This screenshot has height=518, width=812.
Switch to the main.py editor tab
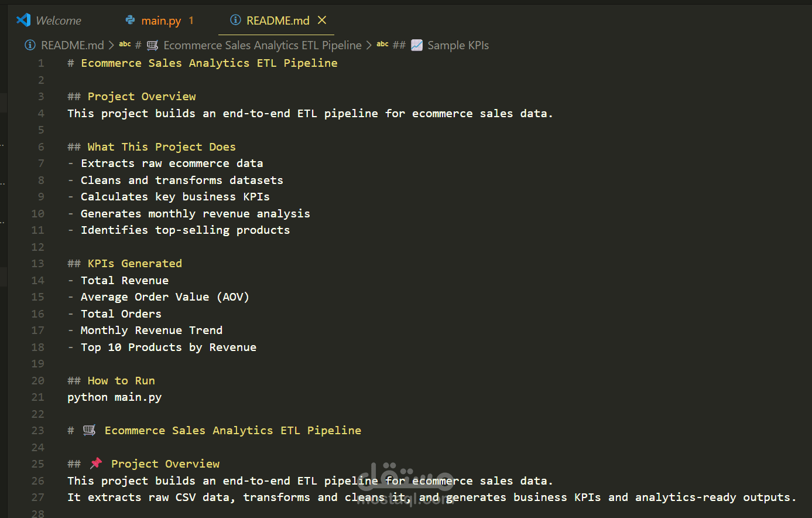(x=161, y=21)
